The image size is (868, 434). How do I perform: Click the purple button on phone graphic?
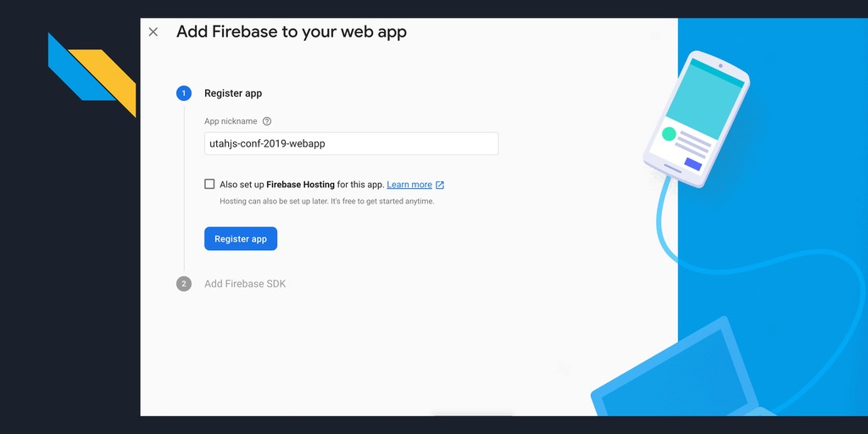click(x=693, y=164)
